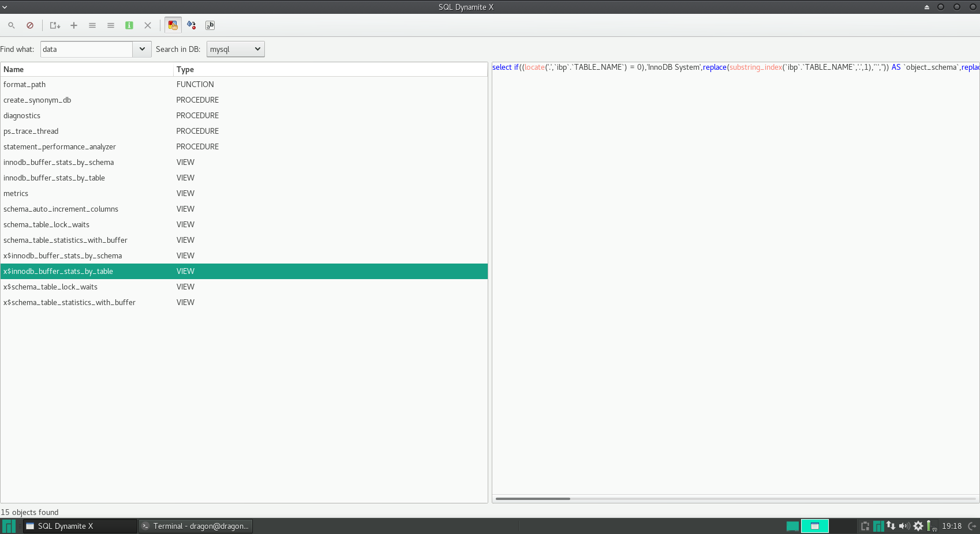
Task: Click the magnifier search icon in toolbar
Action: pyautogui.click(x=11, y=25)
